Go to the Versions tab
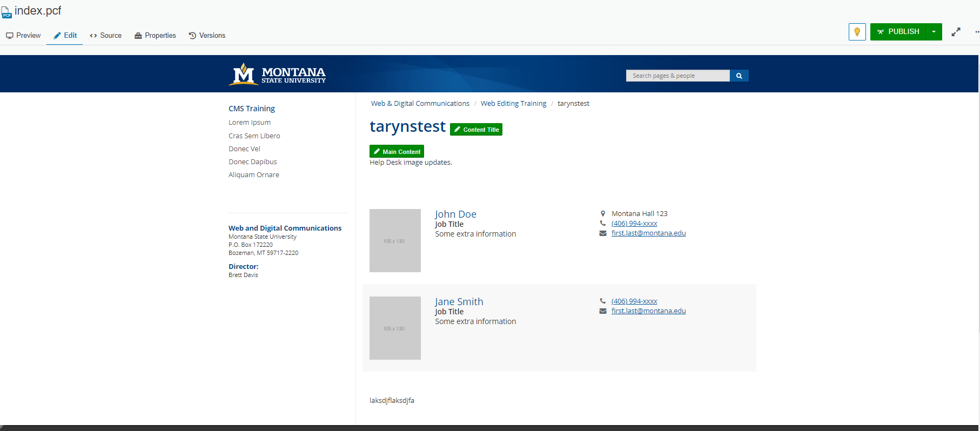The height and width of the screenshot is (431, 980). click(x=207, y=36)
